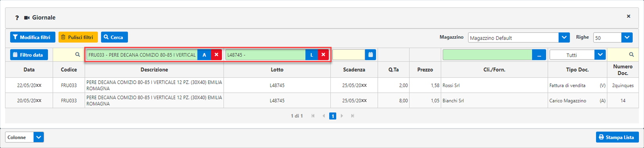Click the Pulisci filtri button
This screenshot has height=148, width=644.
click(78, 37)
